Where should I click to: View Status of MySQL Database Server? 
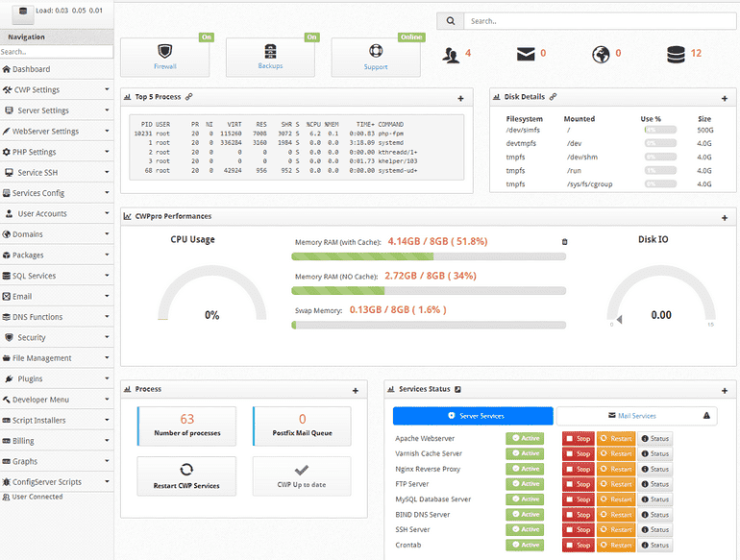(654, 499)
